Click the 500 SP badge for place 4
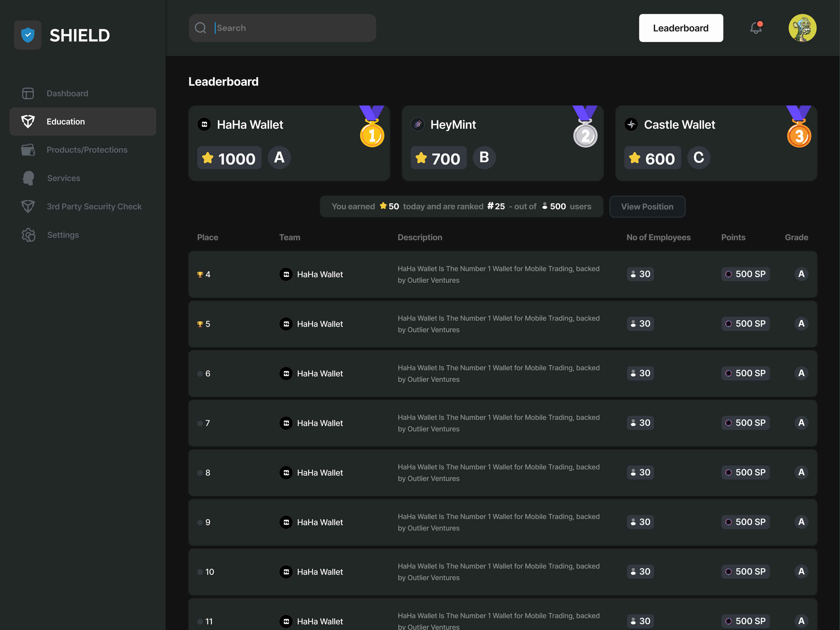Screen dimensions: 840x630 pyautogui.click(x=745, y=274)
